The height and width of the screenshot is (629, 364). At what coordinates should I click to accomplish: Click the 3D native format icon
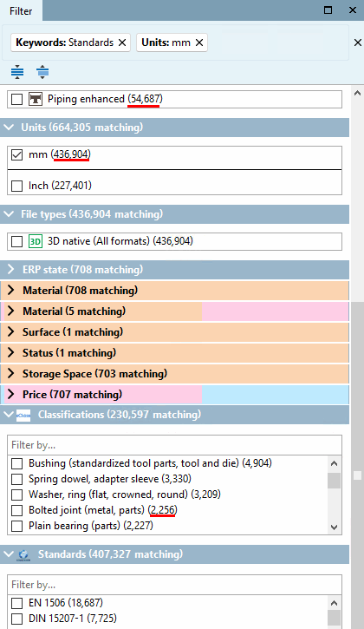[36, 241]
